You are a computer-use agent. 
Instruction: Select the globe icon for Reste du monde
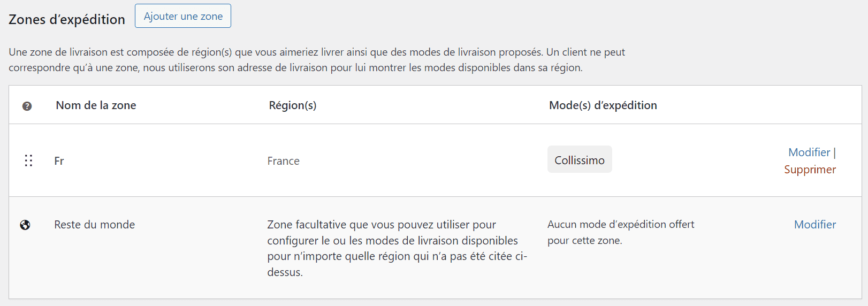[25, 225]
